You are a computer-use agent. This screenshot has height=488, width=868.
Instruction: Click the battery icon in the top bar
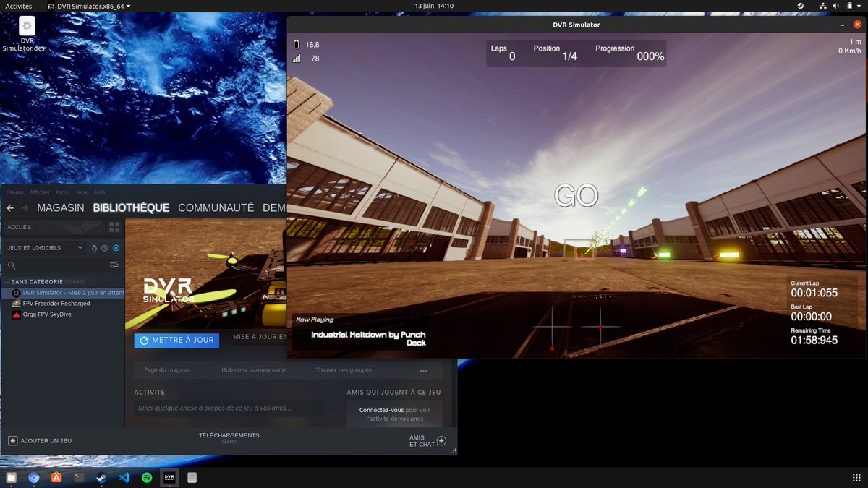tap(848, 6)
